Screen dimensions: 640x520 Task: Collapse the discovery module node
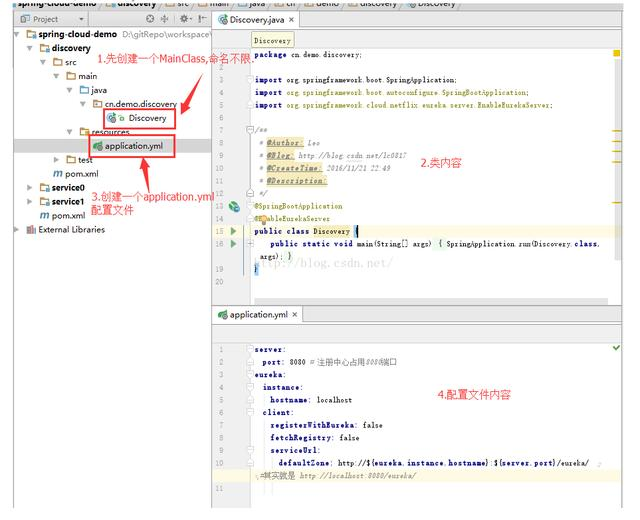30,48
